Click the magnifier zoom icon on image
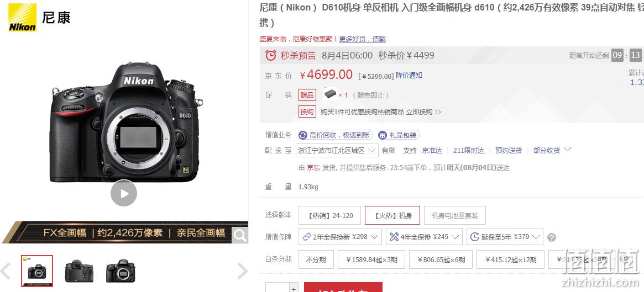 click(x=240, y=235)
